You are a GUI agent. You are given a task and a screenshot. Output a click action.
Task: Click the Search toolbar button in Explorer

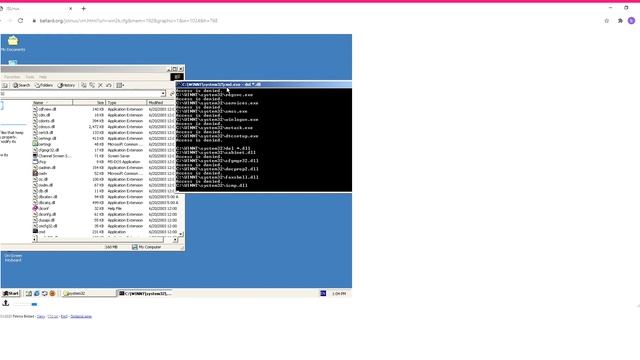coord(21,85)
